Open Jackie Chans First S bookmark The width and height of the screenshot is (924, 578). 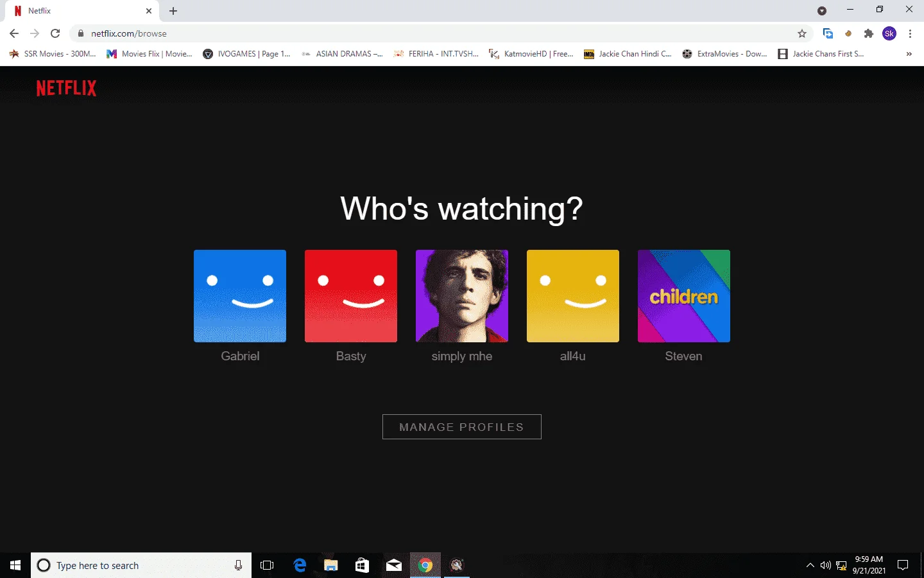[821, 54]
